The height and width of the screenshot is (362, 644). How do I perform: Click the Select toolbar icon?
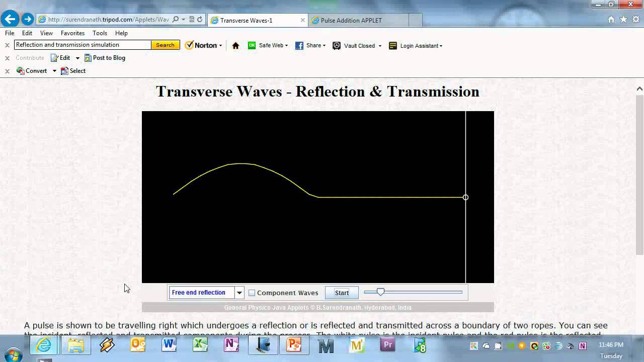[x=64, y=71]
